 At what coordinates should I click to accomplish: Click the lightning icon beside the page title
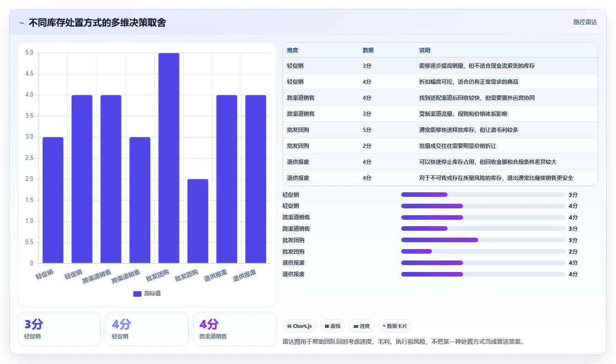click(22, 22)
